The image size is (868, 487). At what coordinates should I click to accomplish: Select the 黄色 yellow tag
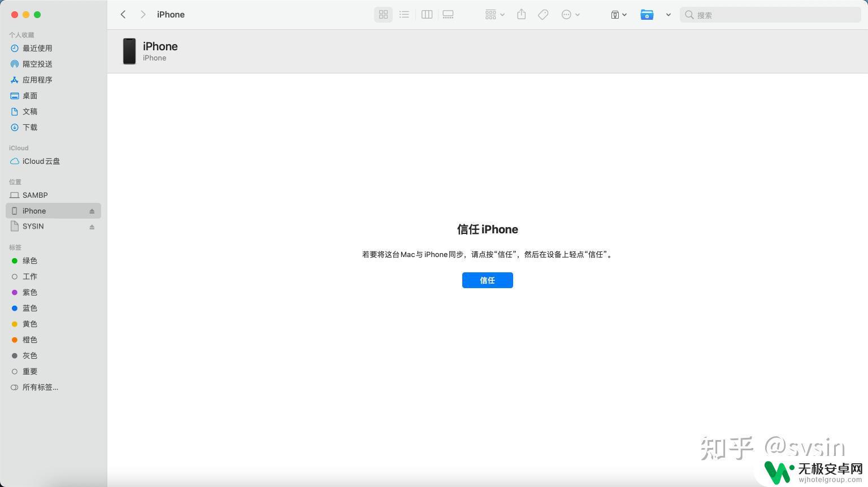(53, 324)
